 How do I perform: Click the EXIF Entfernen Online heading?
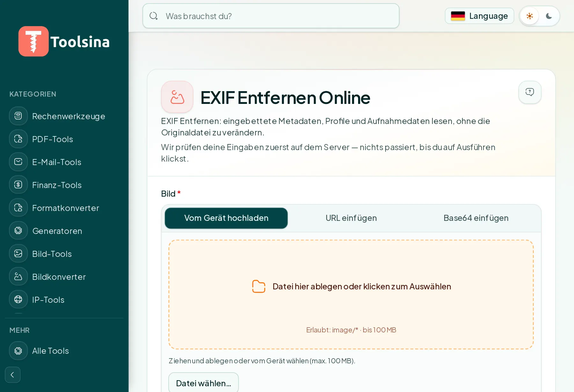tap(285, 98)
